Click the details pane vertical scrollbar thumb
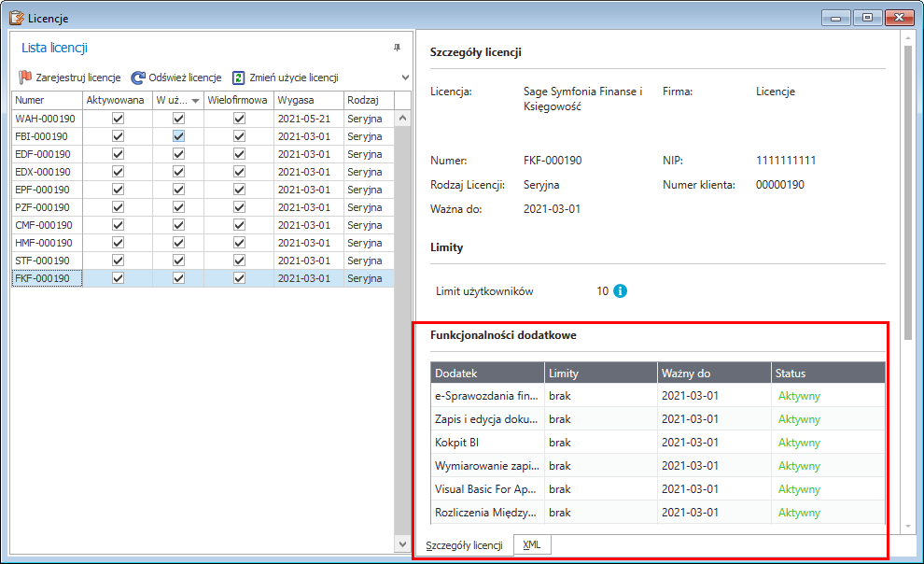This screenshot has height=564, width=924. tap(907, 192)
